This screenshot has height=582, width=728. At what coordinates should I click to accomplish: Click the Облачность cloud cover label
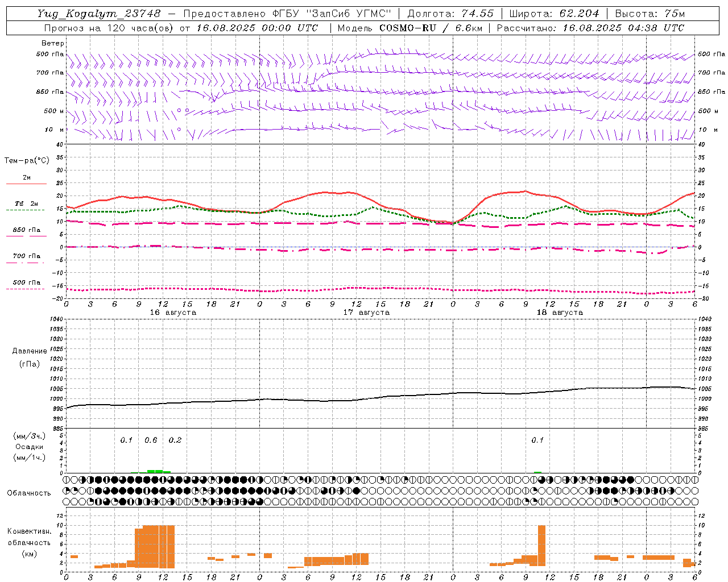(29, 493)
